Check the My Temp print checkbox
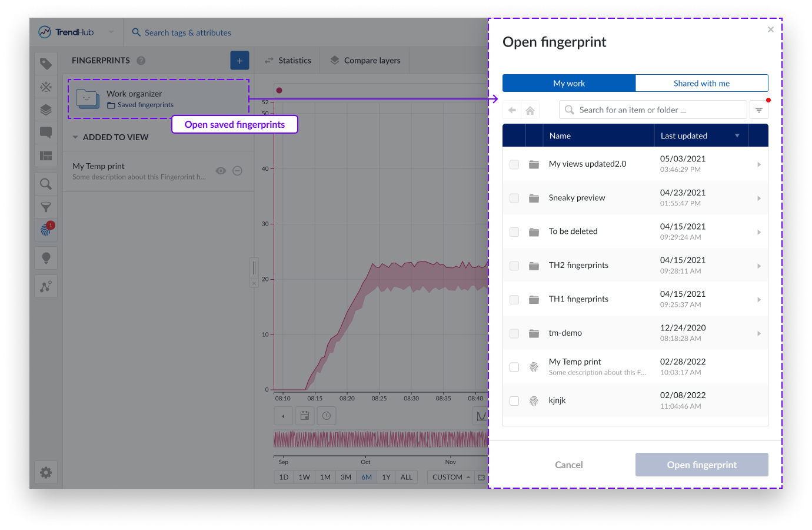Screen dimensions: 812x530 [x=514, y=367]
